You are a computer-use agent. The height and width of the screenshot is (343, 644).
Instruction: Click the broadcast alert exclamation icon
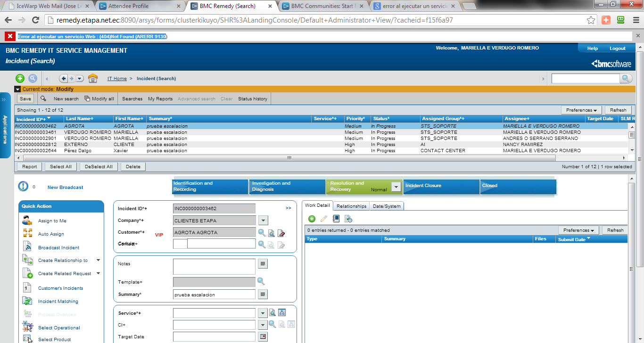[23, 187]
